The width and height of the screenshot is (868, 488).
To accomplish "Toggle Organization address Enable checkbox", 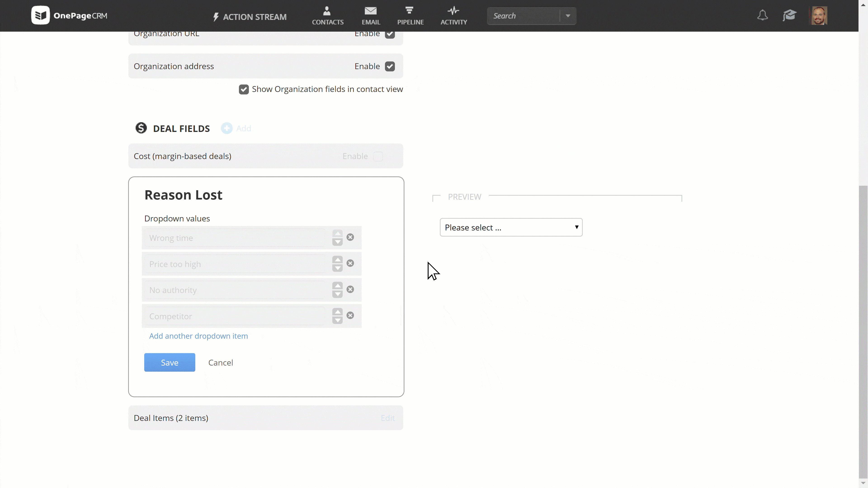I will point(390,66).
